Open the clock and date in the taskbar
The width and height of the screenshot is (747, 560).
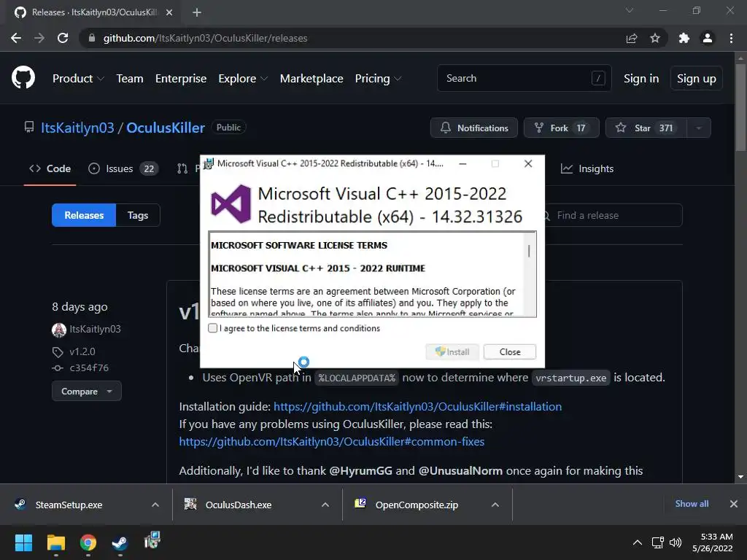[x=712, y=542]
